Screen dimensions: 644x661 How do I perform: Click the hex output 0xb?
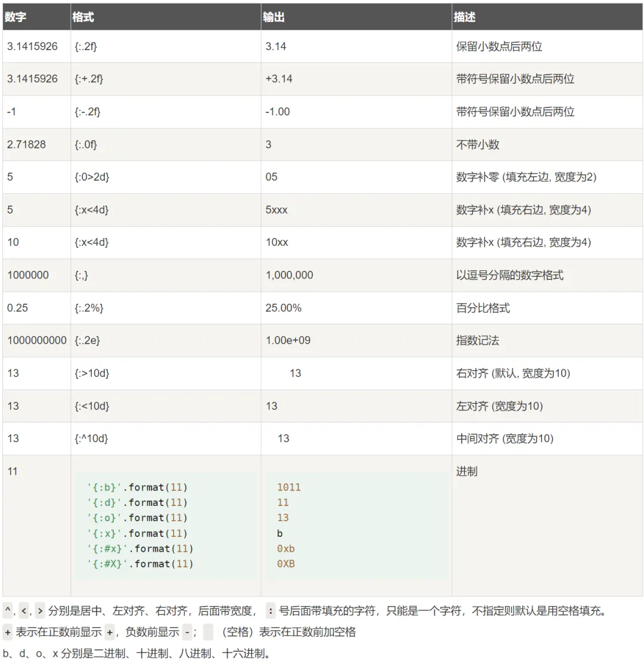tap(286, 549)
